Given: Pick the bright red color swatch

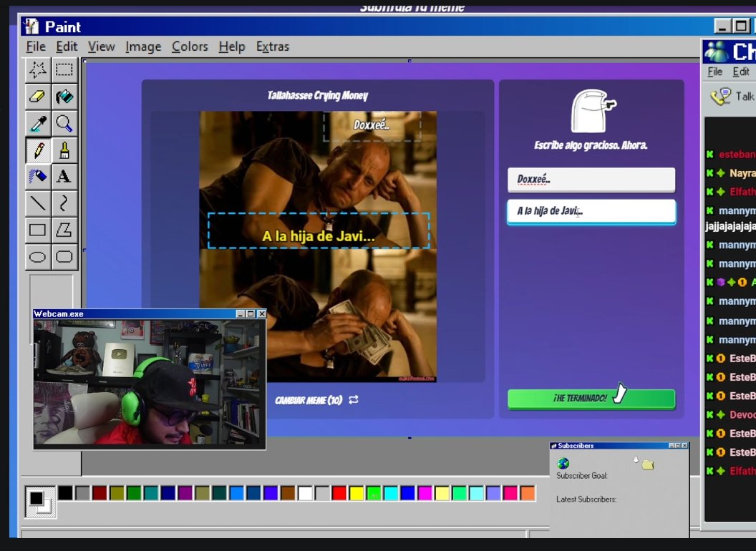Looking at the screenshot, I should pos(339,493).
